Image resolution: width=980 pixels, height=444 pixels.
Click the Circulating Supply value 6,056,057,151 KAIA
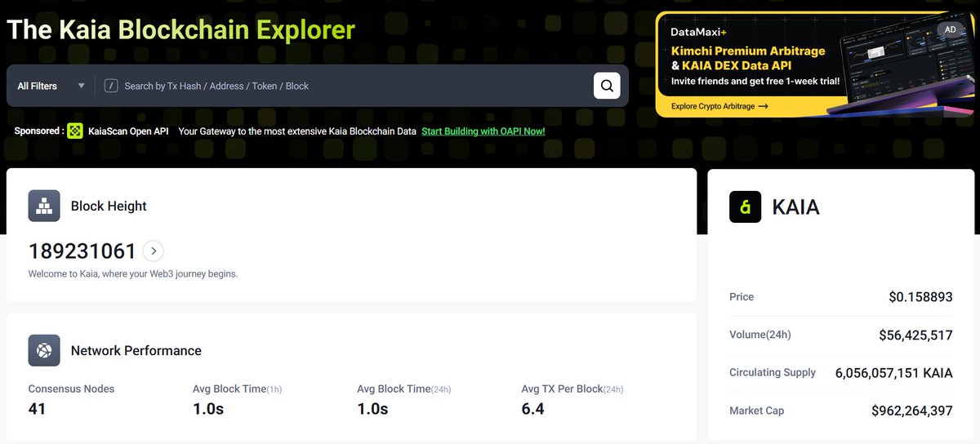point(894,373)
